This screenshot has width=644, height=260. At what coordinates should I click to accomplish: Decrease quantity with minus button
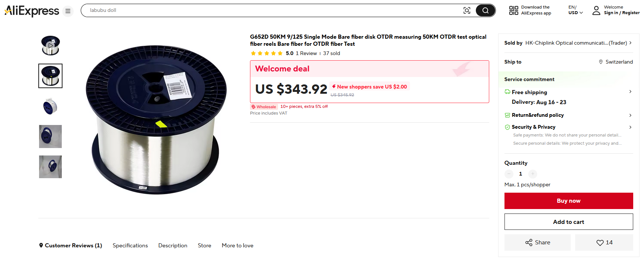click(x=509, y=174)
